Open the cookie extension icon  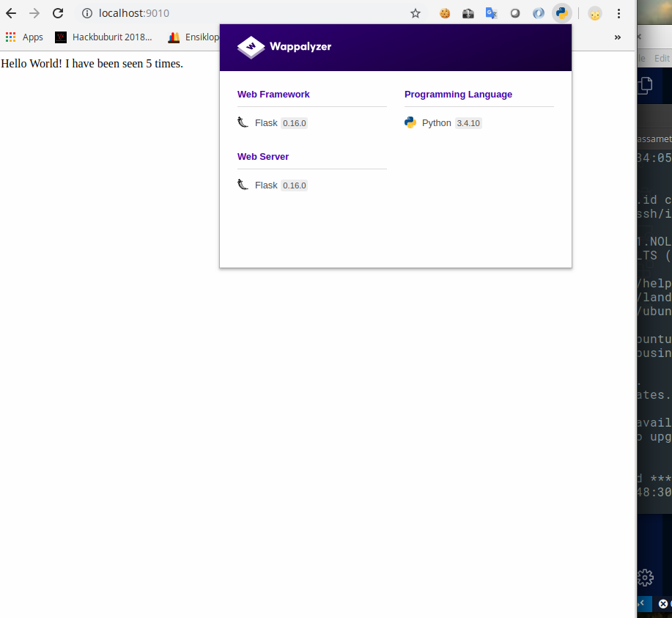[x=445, y=13]
